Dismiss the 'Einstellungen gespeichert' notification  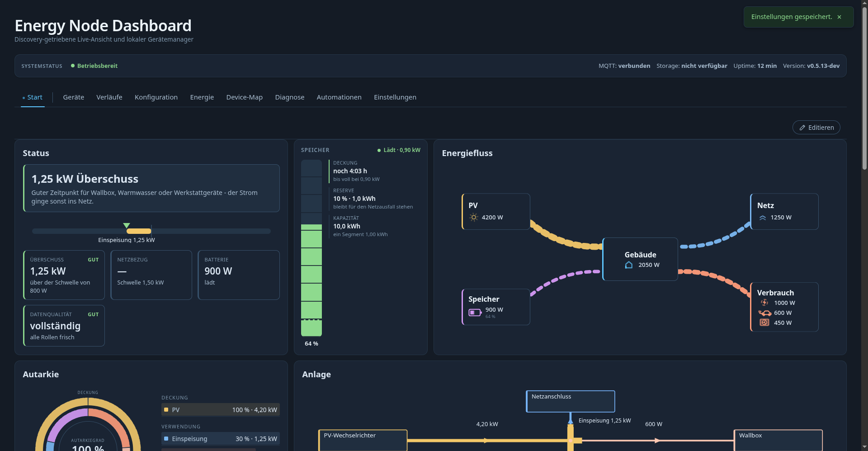click(x=839, y=17)
